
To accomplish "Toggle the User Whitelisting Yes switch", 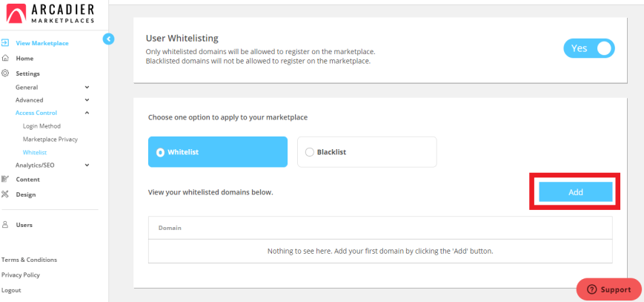I will [x=589, y=48].
